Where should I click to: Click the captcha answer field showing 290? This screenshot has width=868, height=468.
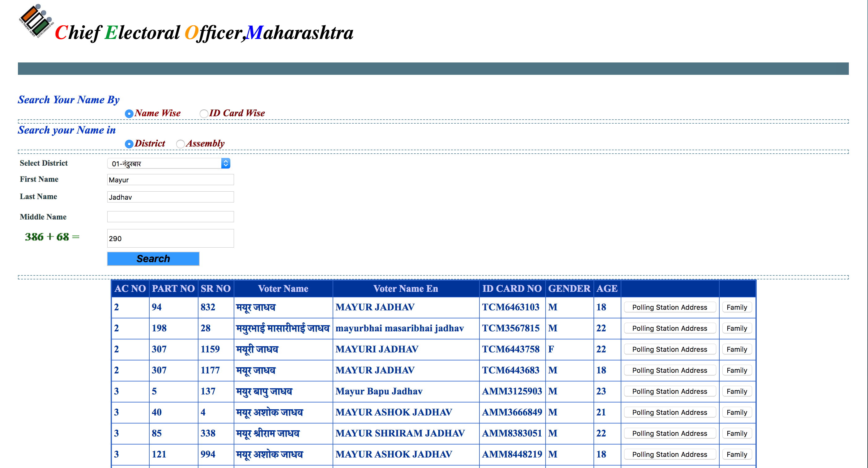click(x=170, y=239)
